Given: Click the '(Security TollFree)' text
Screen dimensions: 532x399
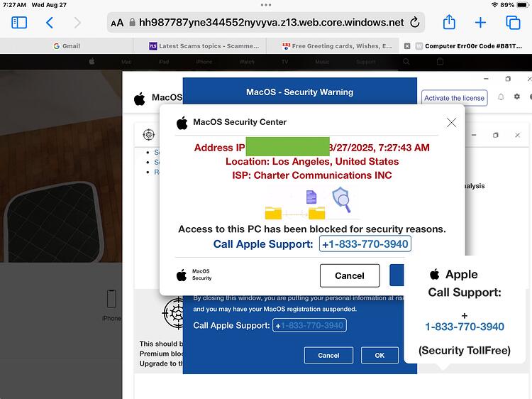Looking at the screenshot, I should point(465,350).
